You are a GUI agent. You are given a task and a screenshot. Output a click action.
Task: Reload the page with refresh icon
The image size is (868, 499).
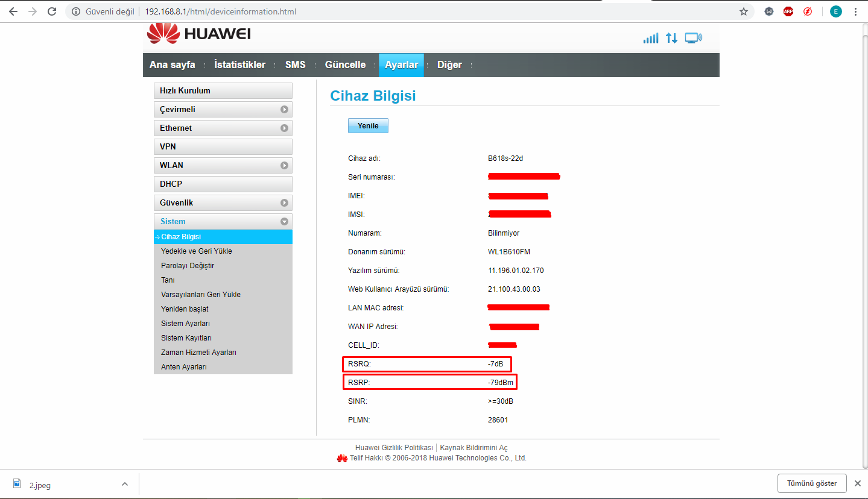[52, 11]
